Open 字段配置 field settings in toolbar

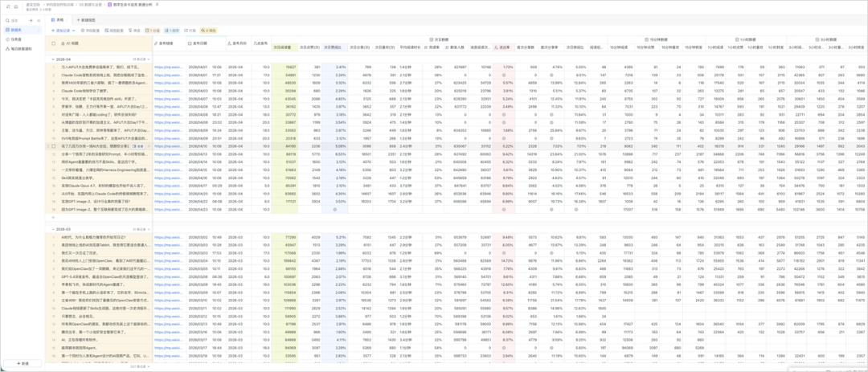pyautogui.click(x=91, y=31)
